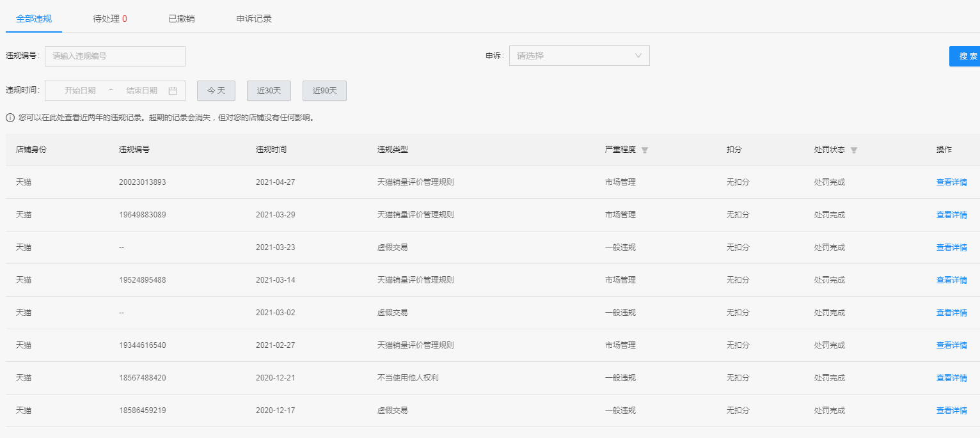View details for violation 20023013893
The image size is (980, 438).
click(952, 182)
